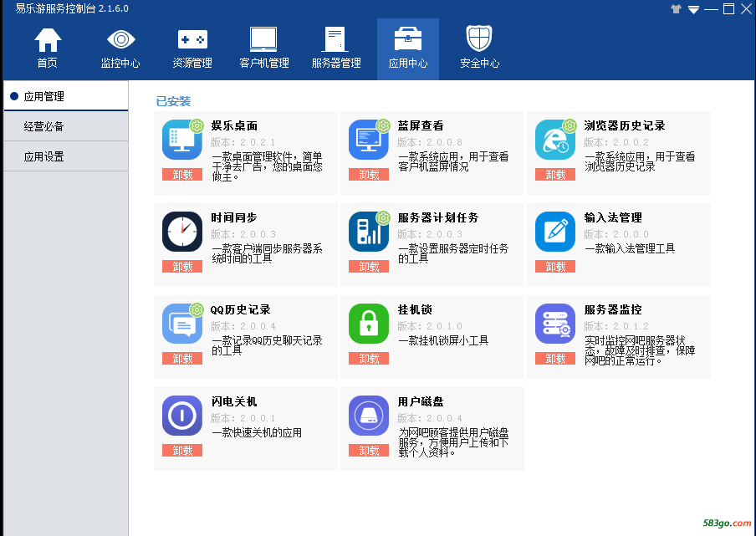Viewport: 756px width, 536px height.
Task: Click the 时间同步 clock icon
Action: [182, 232]
